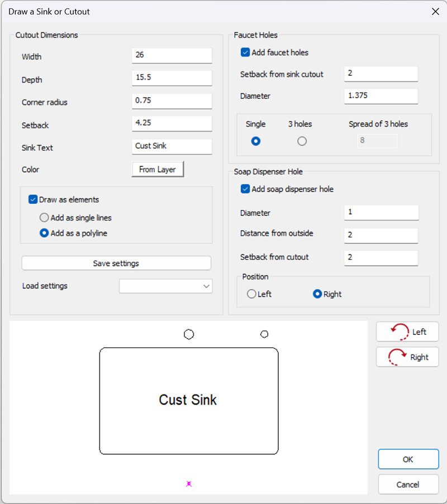Open the From Layer color picker
Screen dimensions: 447x504
pyautogui.click(x=158, y=170)
